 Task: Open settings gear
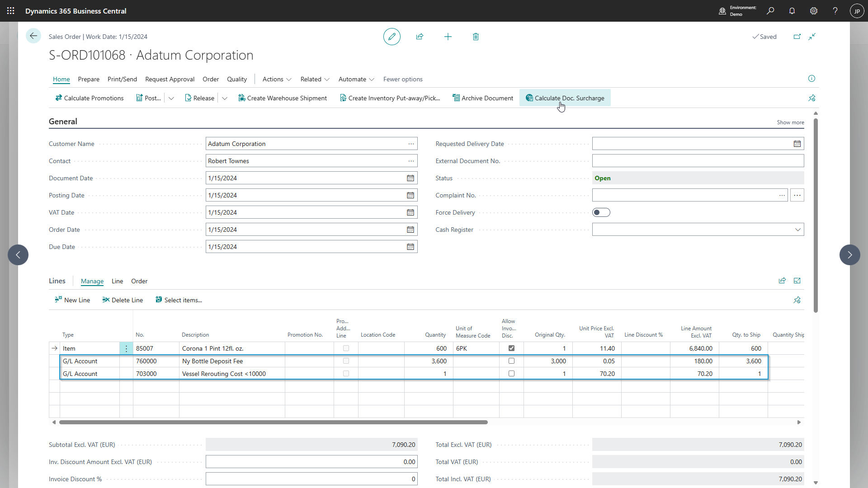814,11
